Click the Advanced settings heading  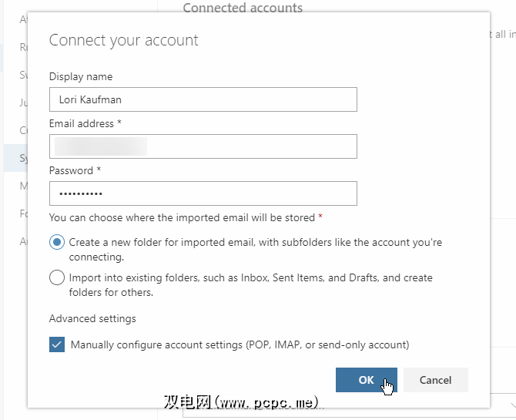[92, 318]
